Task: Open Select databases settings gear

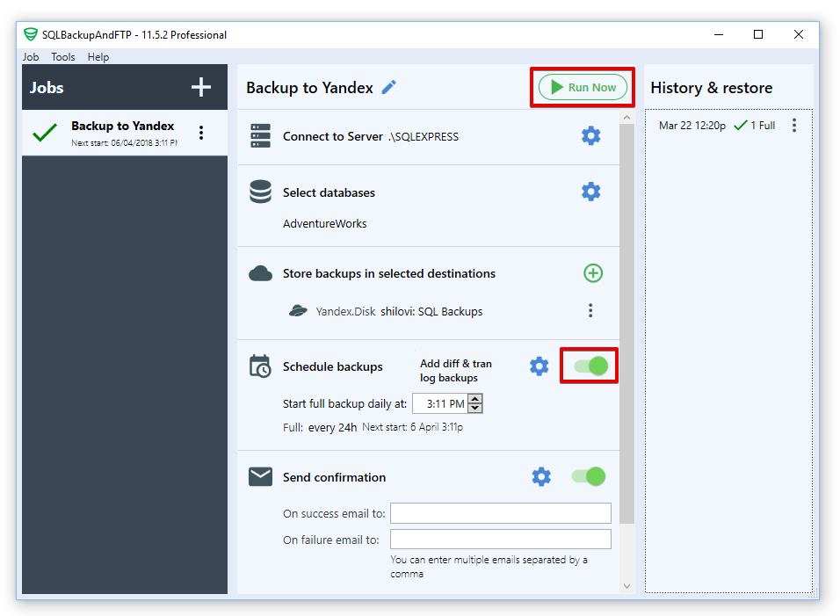Action: [x=590, y=192]
